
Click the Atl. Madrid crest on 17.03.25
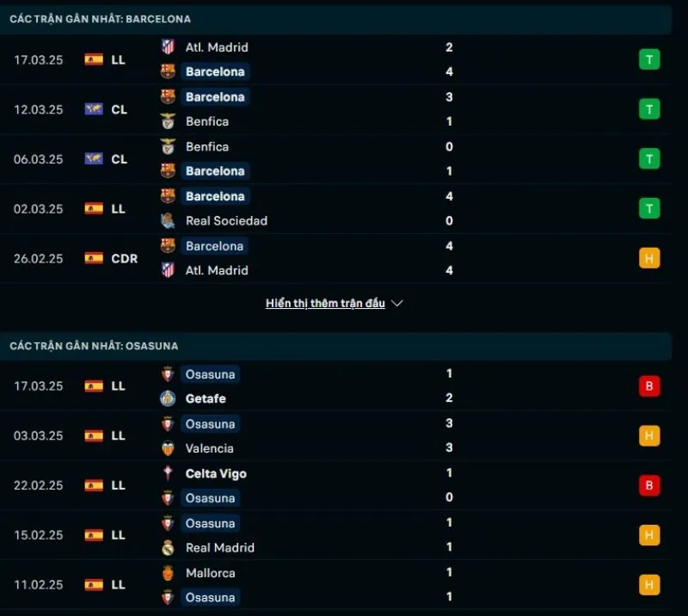click(x=168, y=47)
